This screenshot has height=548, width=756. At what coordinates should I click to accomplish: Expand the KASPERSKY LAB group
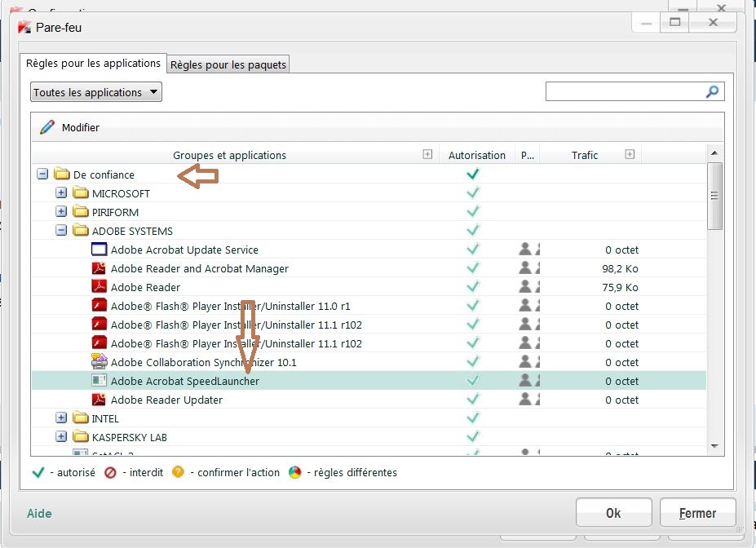point(61,436)
